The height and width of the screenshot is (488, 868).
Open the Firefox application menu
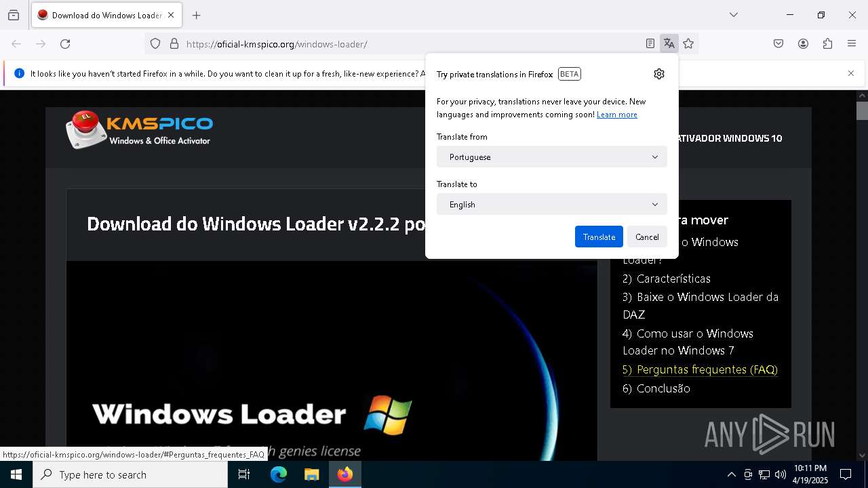(852, 44)
